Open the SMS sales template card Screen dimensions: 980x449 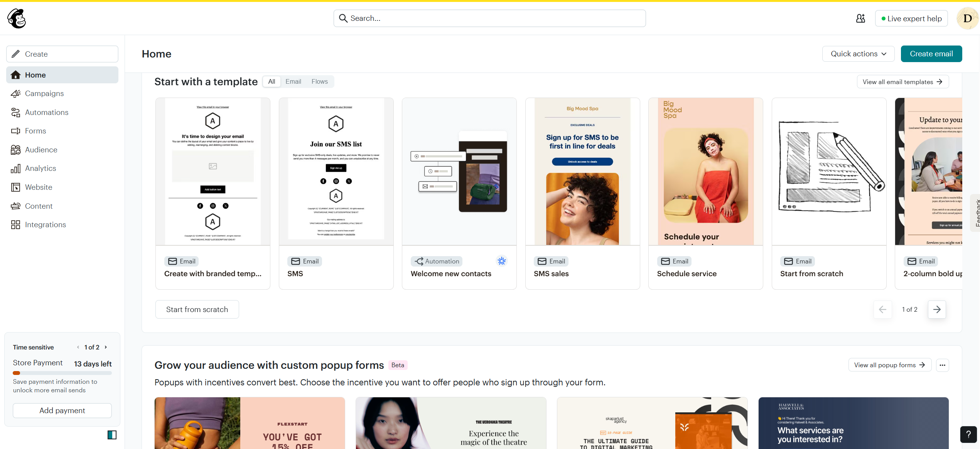(x=582, y=193)
